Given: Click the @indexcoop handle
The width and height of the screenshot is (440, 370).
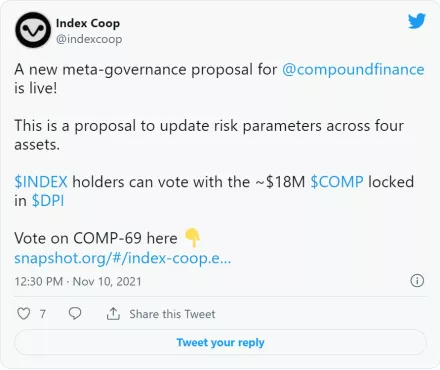Looking at the screenshot, I should pyautogui.click(x=89, y=39).
